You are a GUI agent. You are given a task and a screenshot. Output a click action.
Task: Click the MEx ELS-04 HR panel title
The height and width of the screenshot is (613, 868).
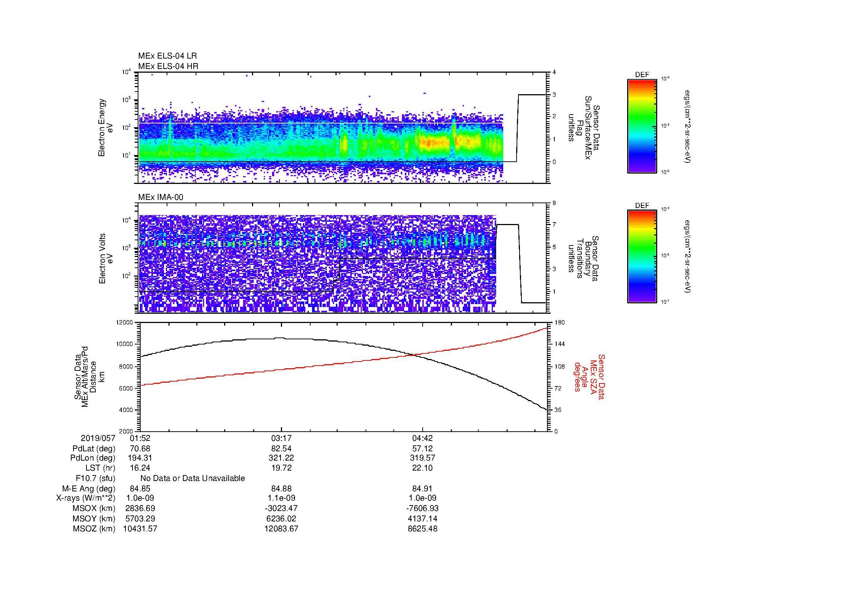168,66
